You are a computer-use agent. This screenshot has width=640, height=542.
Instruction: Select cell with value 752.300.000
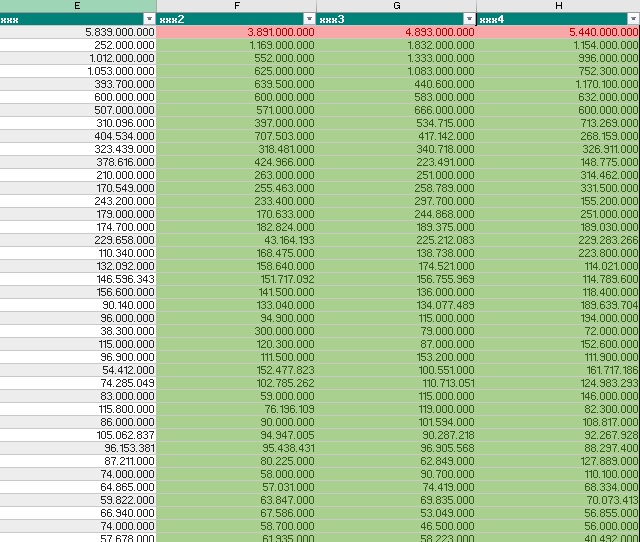coord(558,71)
